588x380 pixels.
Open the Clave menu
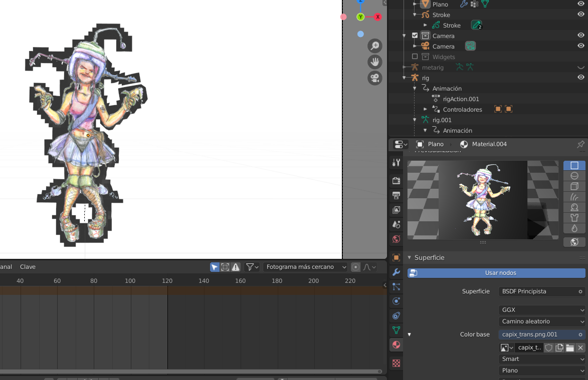point(28,267)
